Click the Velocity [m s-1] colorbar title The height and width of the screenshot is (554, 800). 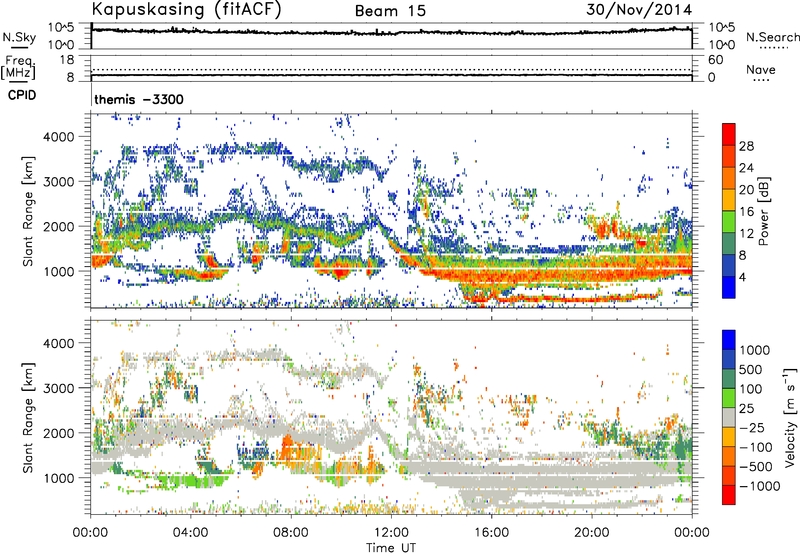coord(791,417)
